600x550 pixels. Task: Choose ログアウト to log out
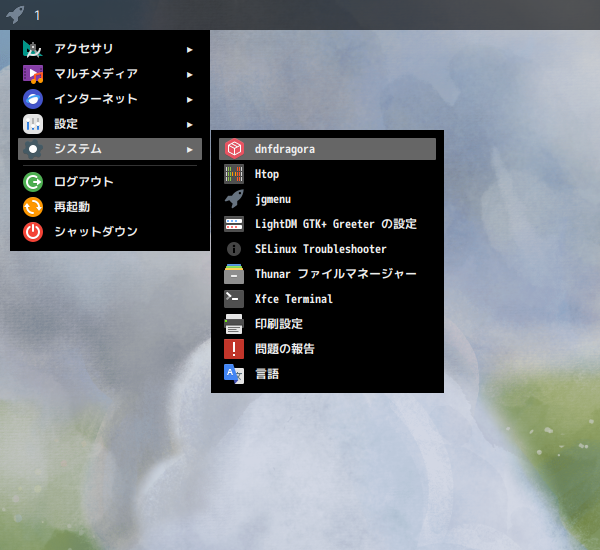(110, 182)
